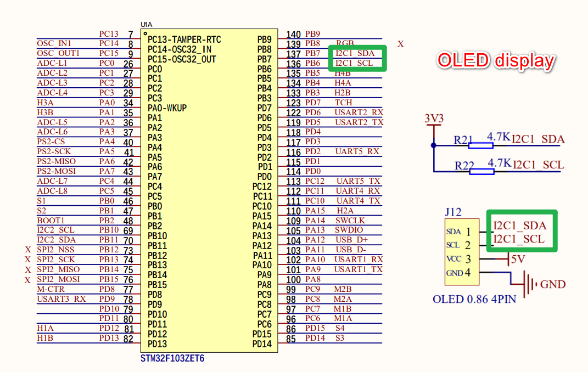
Task: Select the I2C1_SDA label at PB7
Action: tap(355, 53)
